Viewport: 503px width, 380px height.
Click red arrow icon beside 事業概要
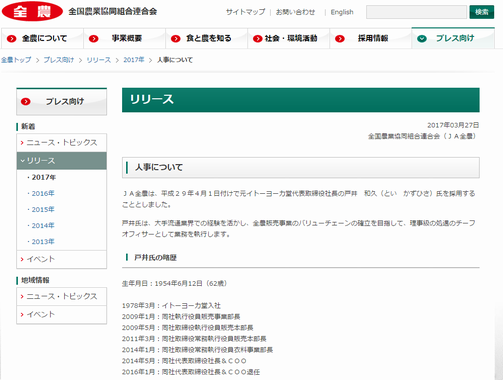94,39
